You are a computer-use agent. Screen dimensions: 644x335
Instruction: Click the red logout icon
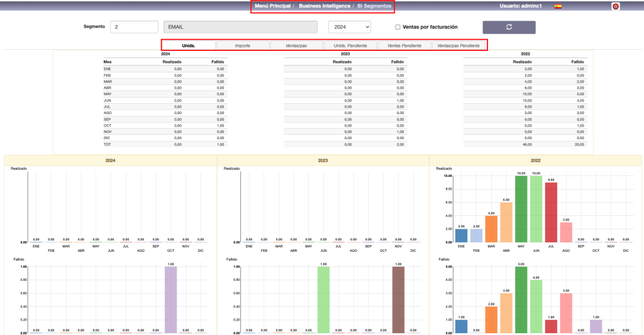(x=615, y=6)
